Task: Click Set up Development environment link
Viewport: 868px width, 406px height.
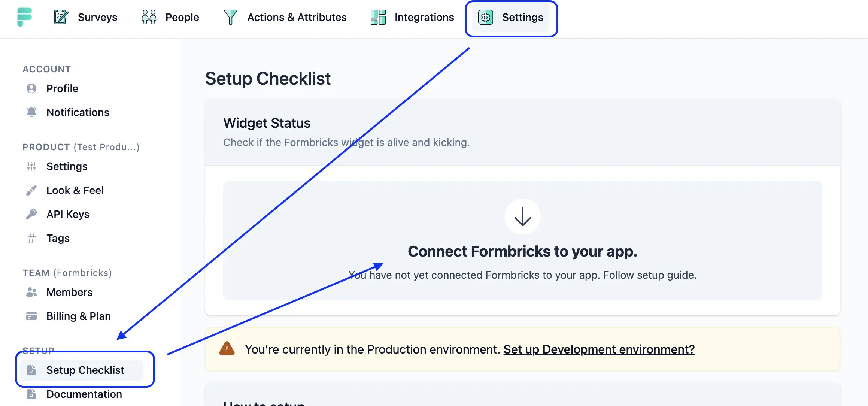Action: (599, 349)
